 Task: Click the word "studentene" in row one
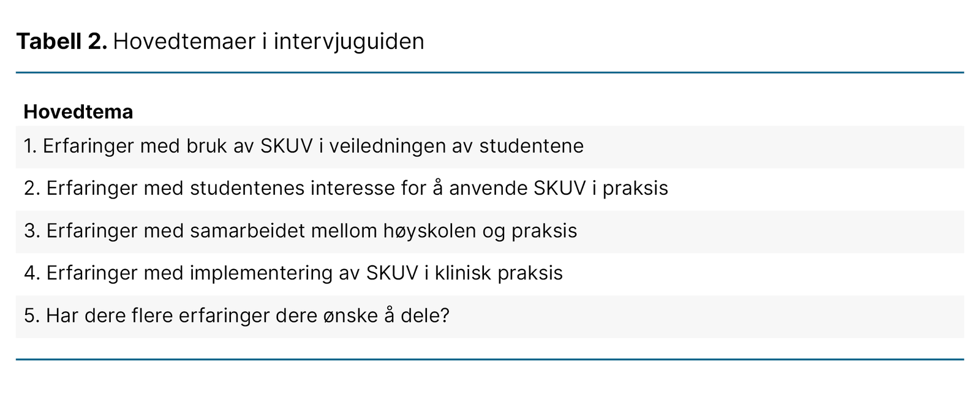[x=531, y=146]
